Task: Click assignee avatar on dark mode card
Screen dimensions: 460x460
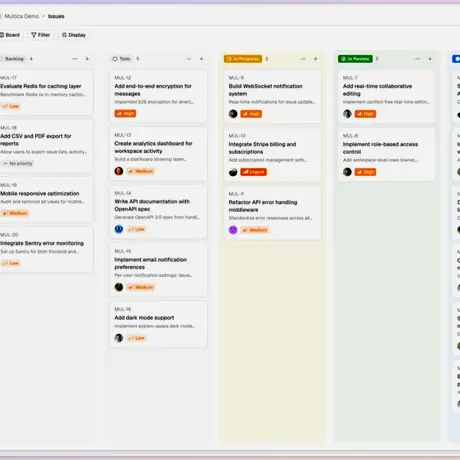Action: click(x=119, y=338)
